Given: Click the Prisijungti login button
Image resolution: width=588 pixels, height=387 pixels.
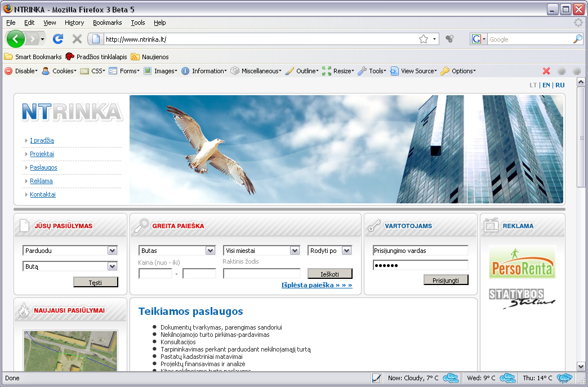Looking at the screenshot, I should point(446,280).
